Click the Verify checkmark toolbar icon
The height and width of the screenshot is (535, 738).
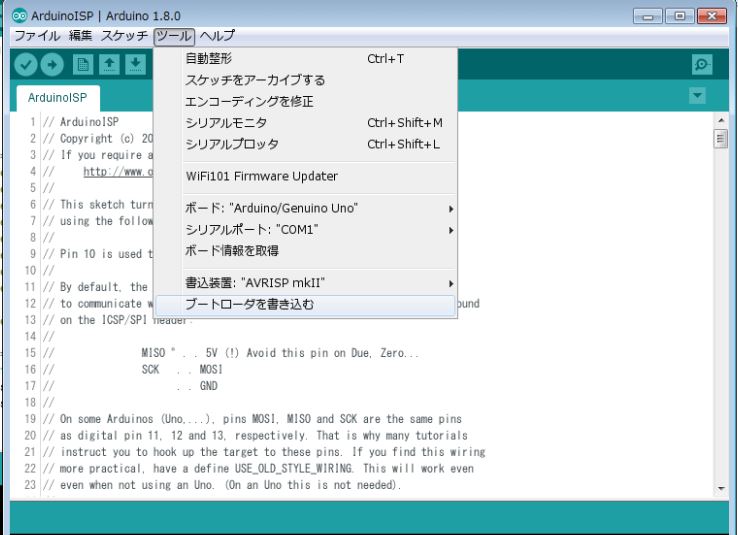click(x=26, y=64)
